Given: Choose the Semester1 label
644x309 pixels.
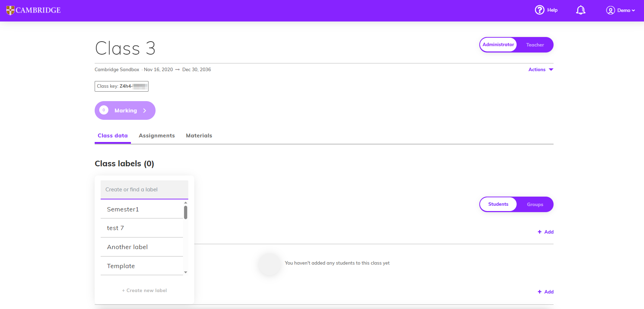Looking at the screenshot, I should [142, 209].
